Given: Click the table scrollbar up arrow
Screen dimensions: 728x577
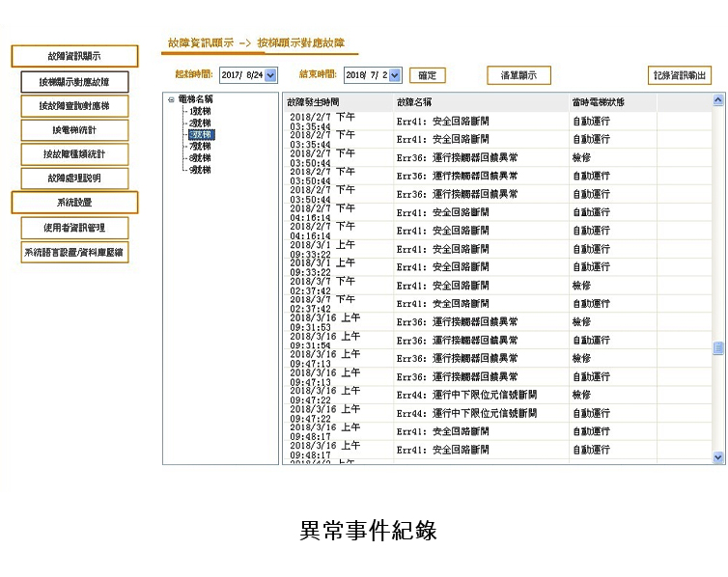Looking at the screenshot, I should pos(717,99).
